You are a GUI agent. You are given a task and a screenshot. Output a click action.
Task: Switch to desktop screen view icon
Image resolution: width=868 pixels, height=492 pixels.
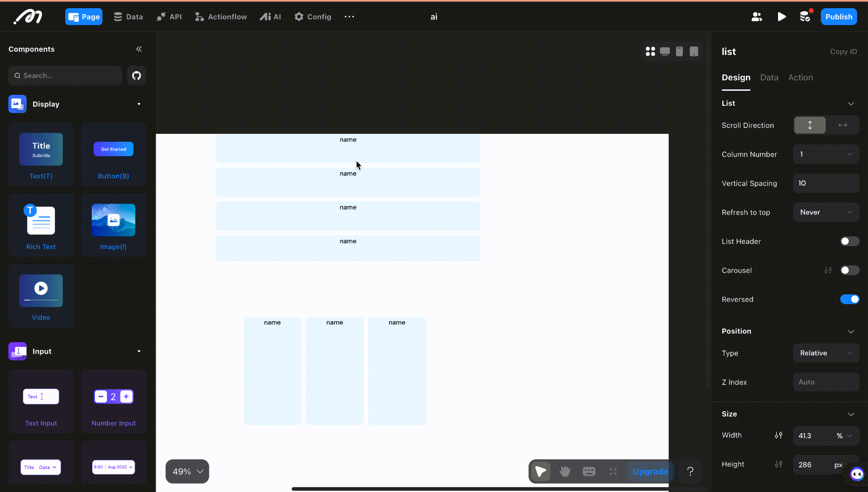point(665,51)
